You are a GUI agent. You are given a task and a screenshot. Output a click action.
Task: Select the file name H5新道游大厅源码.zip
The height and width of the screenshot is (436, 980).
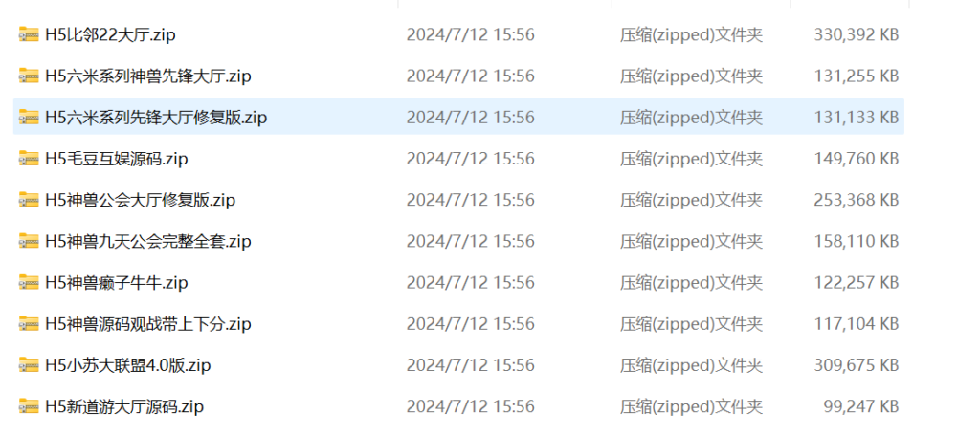coord(124,407)
